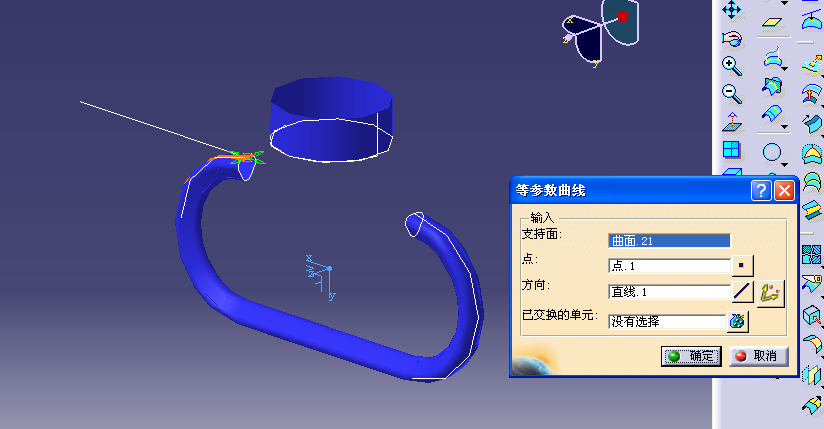The image size is (824, 429).
Task: Expand dropdown arrow beside projection curve tool
Action: (x=785, y=68)
